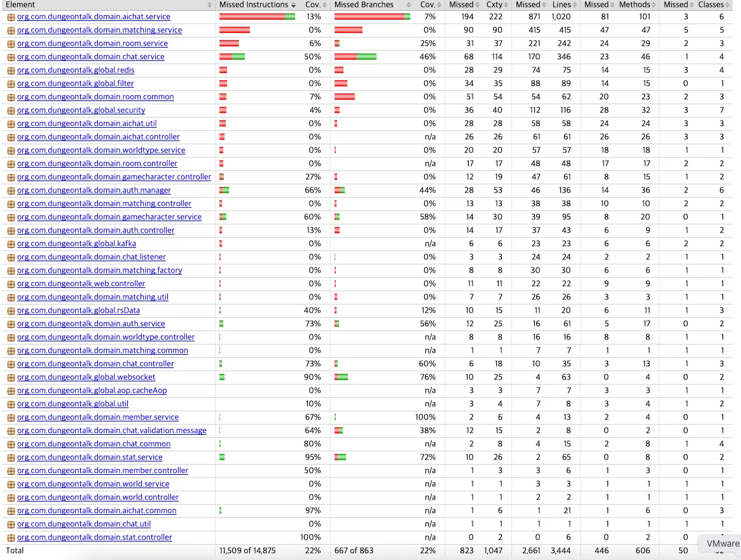Click package icon beside global.kafka row

[x=11, y=243]
